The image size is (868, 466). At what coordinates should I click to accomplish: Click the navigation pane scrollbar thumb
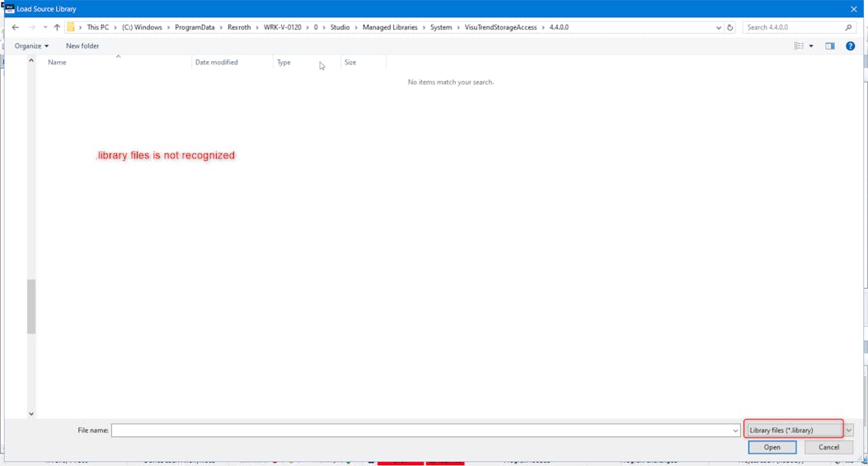point(31,307)
